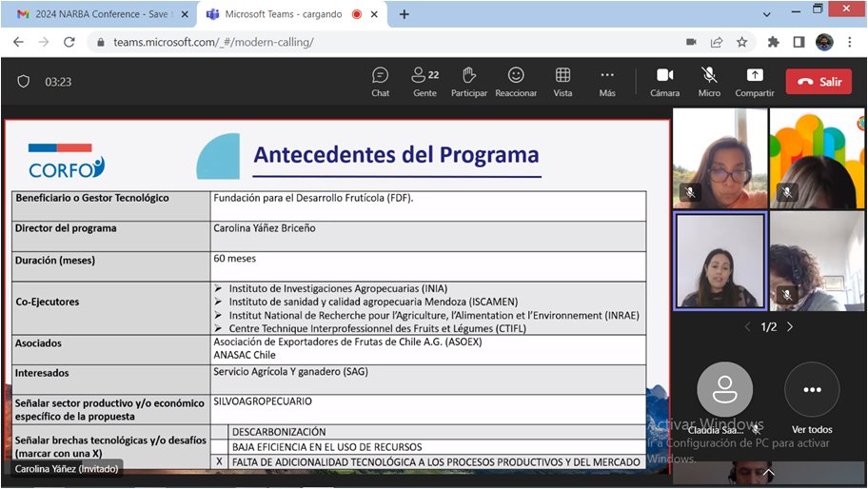The width and height of the screenshot is (868, 489).
Task: Share this page from address bar
Action: 717,42
